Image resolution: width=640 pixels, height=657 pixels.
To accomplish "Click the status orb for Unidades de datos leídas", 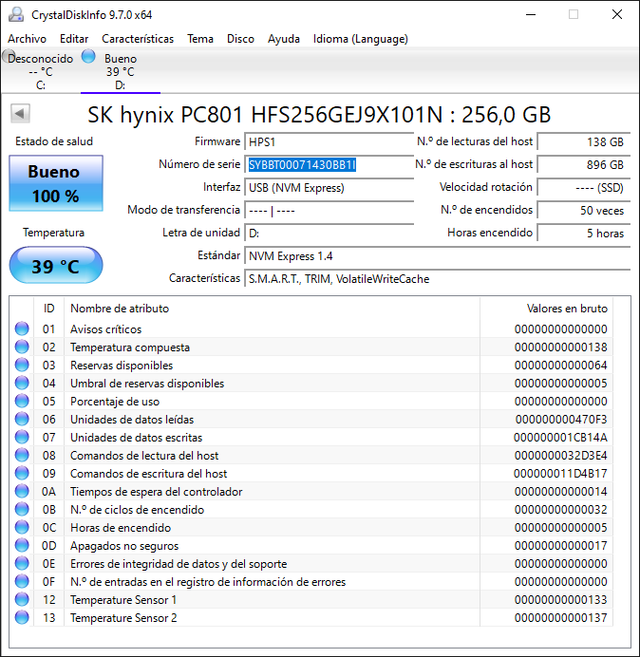I will point(22,419).
